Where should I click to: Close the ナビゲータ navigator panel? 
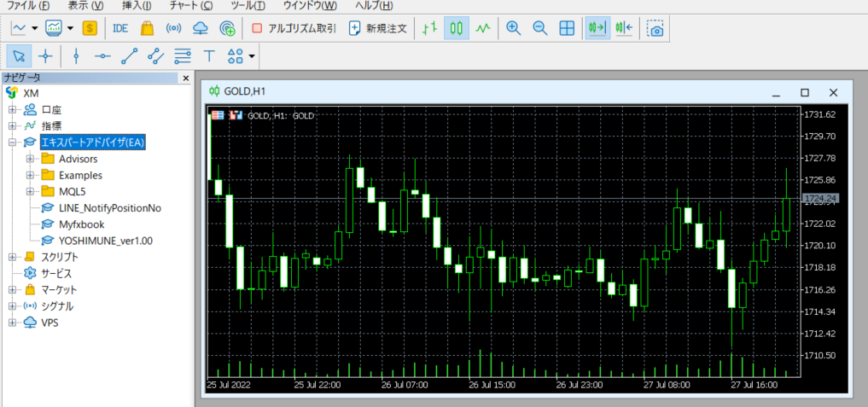(x=186, y=78)
